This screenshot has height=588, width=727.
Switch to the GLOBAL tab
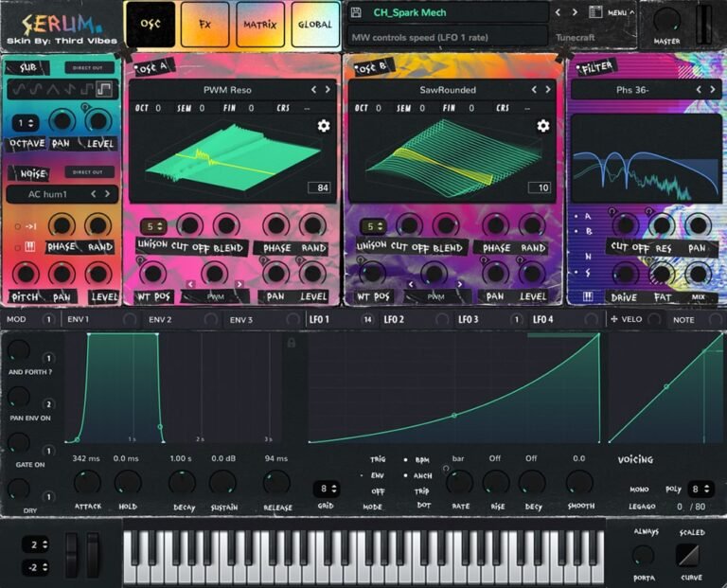click(x=315, y=24)
